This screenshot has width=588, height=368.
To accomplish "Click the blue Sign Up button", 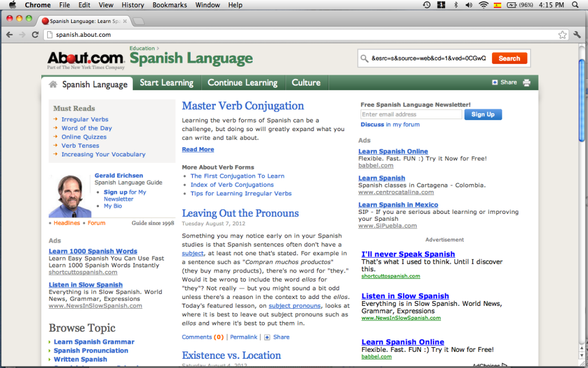I will [x=483, y=114].
